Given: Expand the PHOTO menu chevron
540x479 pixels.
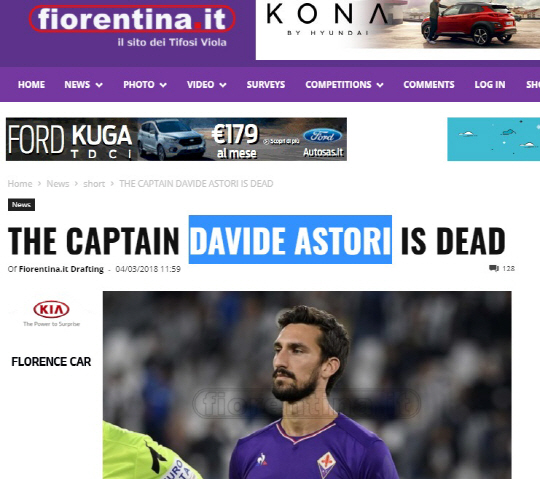Looking at the screenshot, I should coord(163,85).
